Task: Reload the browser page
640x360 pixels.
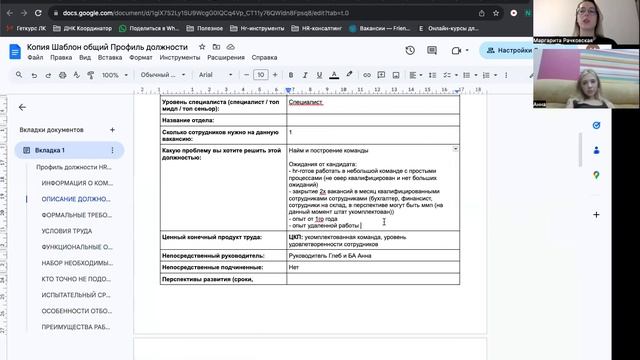Action: 38,13
